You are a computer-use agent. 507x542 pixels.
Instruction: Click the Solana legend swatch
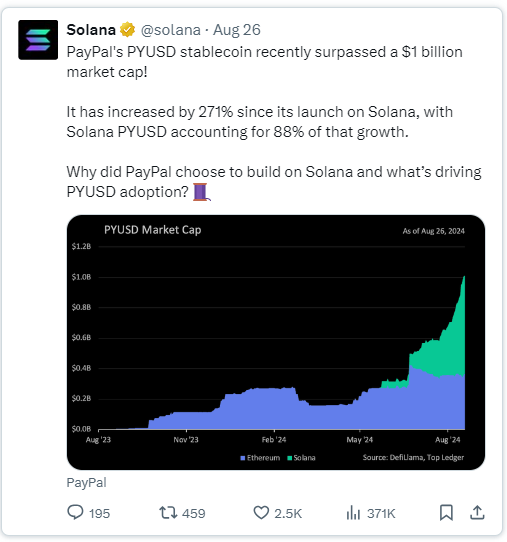pos(290,458)
